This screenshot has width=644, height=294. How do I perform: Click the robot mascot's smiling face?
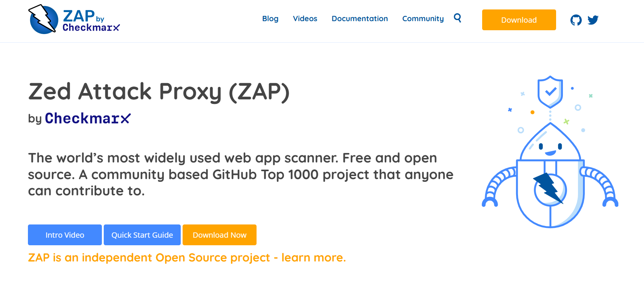pos(550,148)
